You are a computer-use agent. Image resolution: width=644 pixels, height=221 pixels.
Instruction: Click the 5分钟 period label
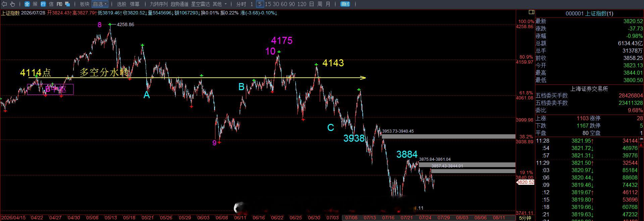click(x=525, y=218)
